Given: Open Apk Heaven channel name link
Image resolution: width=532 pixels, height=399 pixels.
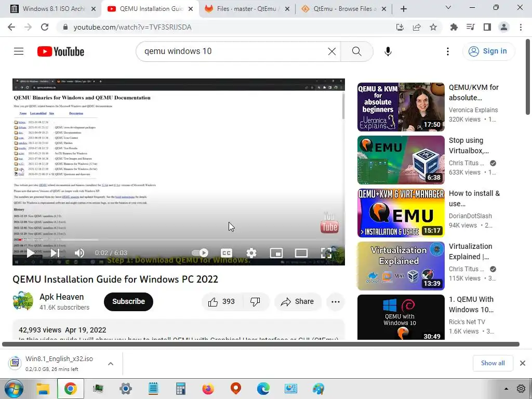Looking at the screenshot, I should (x=62, y=297).
